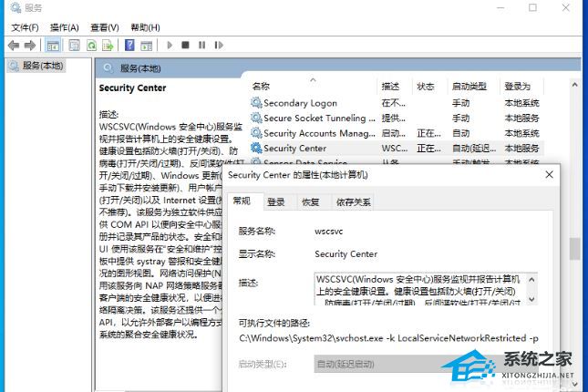
Task: Click the svchost.exe executable path text
Action: coord(388,338)
